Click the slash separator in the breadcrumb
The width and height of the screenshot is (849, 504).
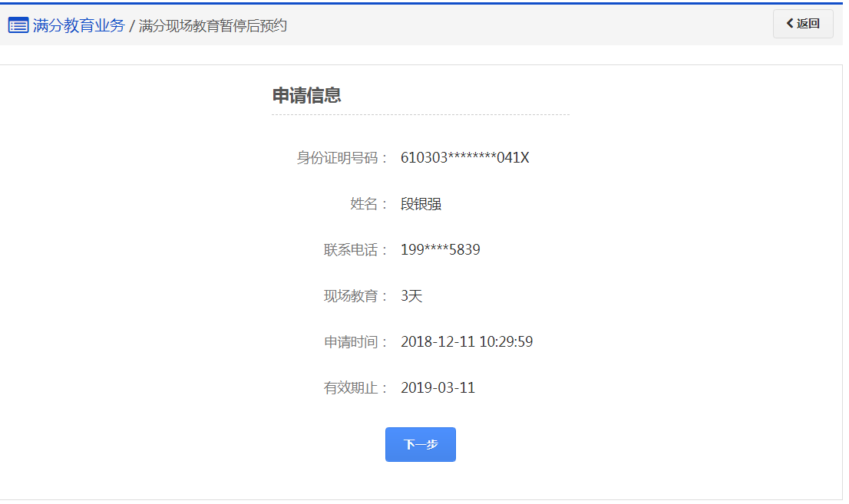pos(132,26)
